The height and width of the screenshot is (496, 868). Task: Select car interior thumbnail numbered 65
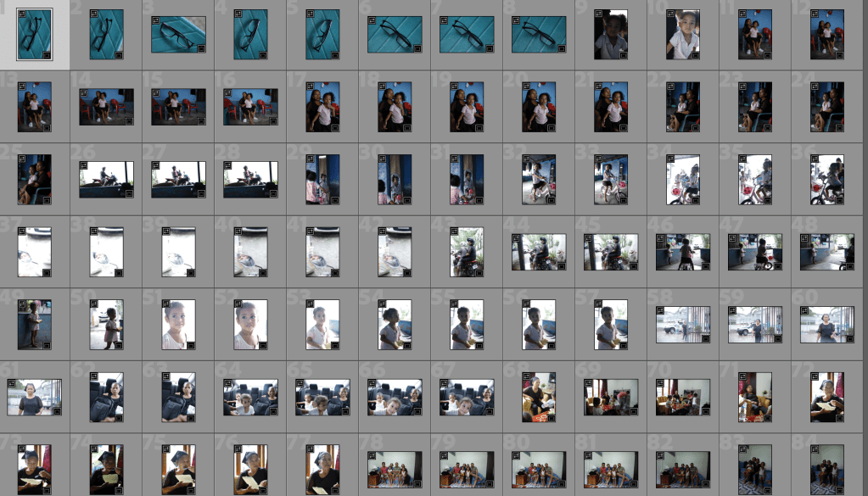(x=322, y=397)
